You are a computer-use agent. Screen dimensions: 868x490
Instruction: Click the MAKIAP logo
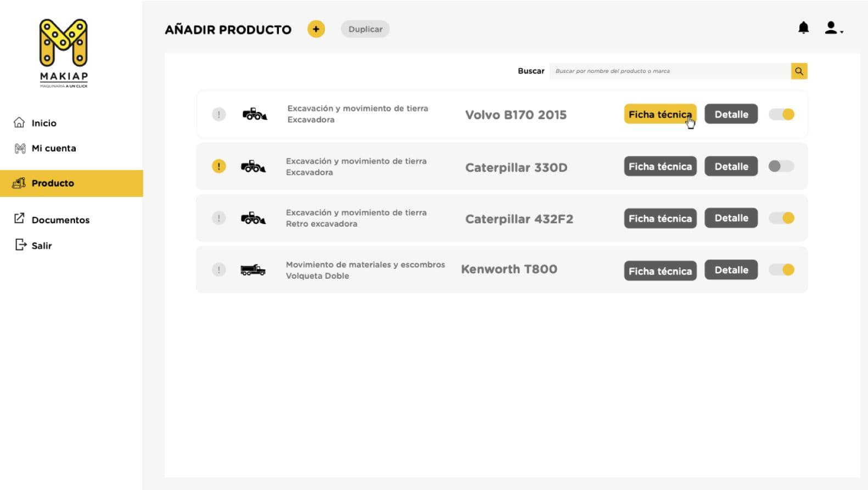[64, 53]
